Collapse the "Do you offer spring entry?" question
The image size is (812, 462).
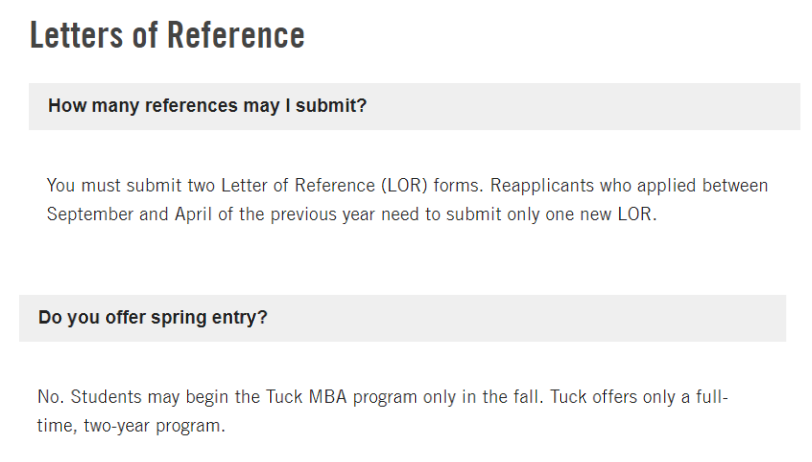(152, 318)
